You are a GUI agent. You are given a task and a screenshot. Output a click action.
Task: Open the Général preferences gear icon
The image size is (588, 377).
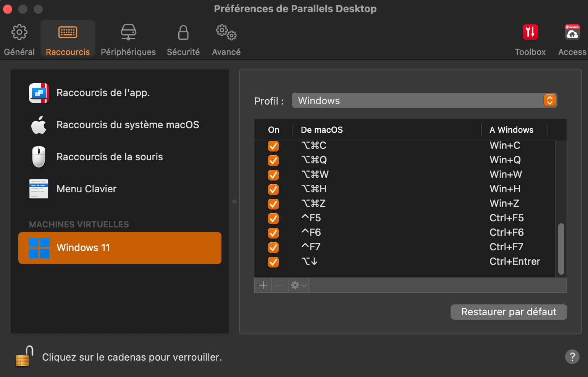coord(19,32)
